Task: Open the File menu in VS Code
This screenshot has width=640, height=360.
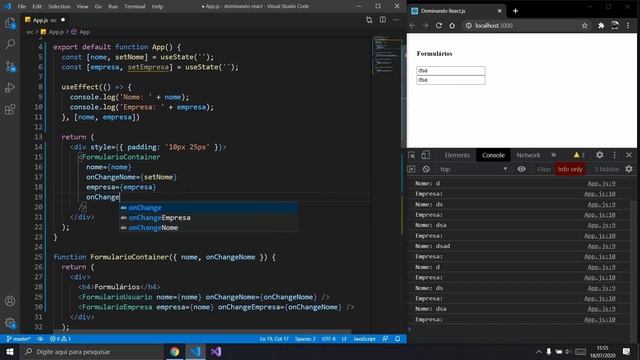Action: point(22,7)
